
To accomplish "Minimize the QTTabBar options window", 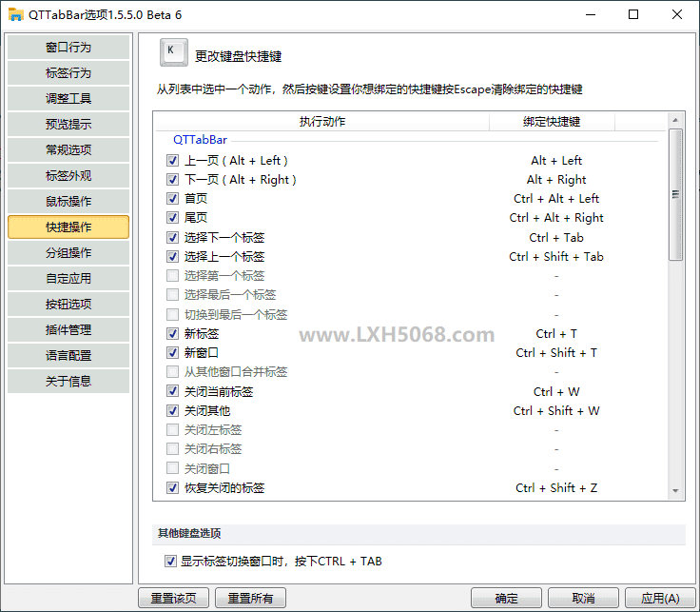I will [x=591, y=14].
